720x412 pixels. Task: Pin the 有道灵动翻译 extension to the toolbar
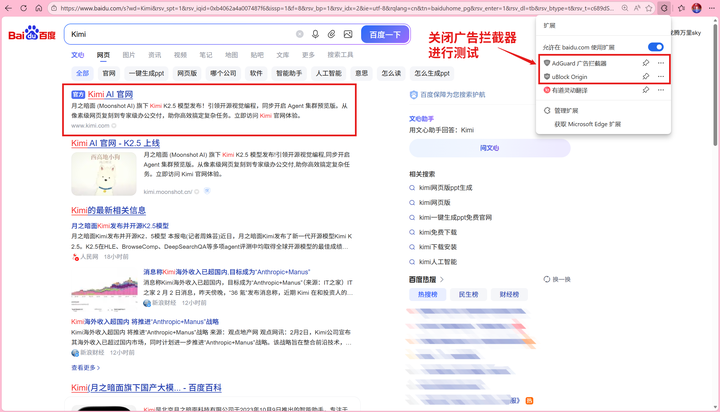point(646,90)
